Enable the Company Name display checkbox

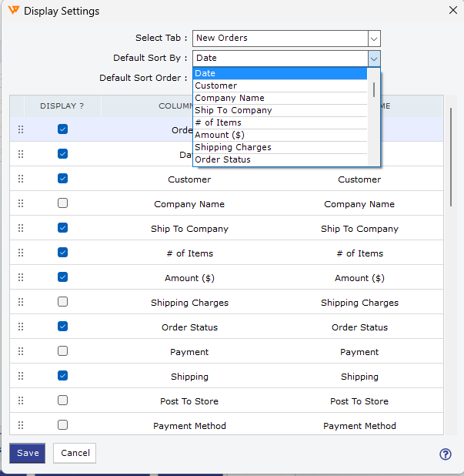click(x=62, y=203)
